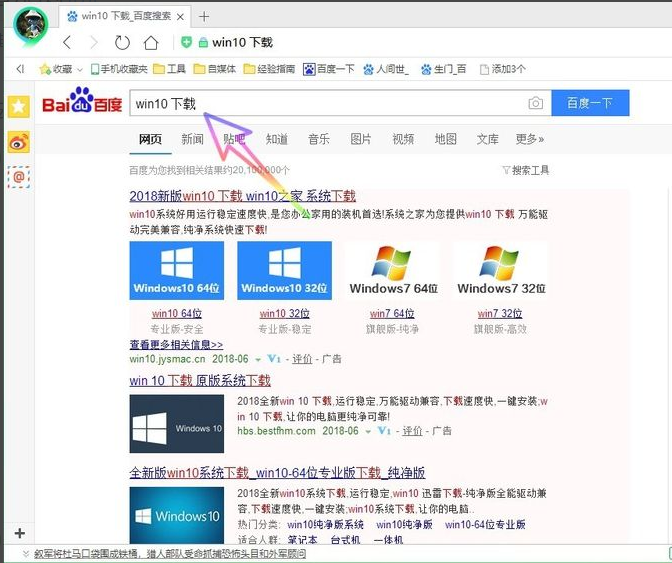This screenshot has width=672, height=563.
Task: Click the refresh page icon
Action: pos(122,42)
